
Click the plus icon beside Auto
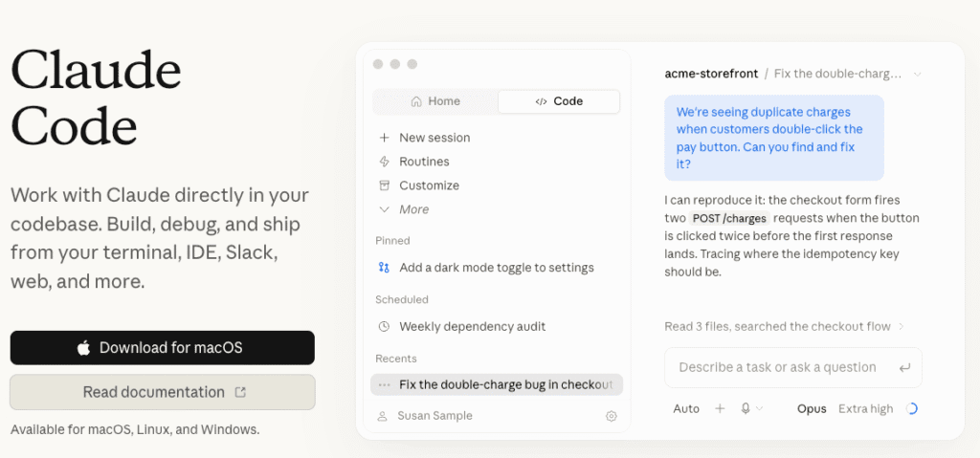click(x=720, y=408)
